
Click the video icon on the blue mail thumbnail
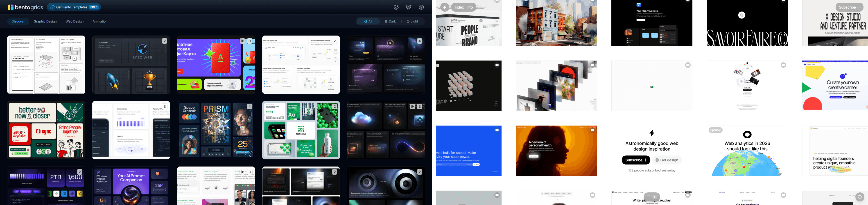tap(497, 130)
